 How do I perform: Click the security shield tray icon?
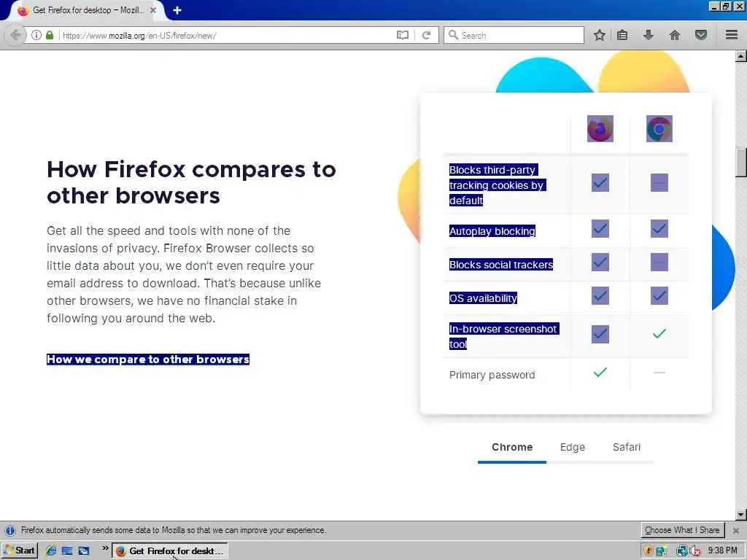649,551
